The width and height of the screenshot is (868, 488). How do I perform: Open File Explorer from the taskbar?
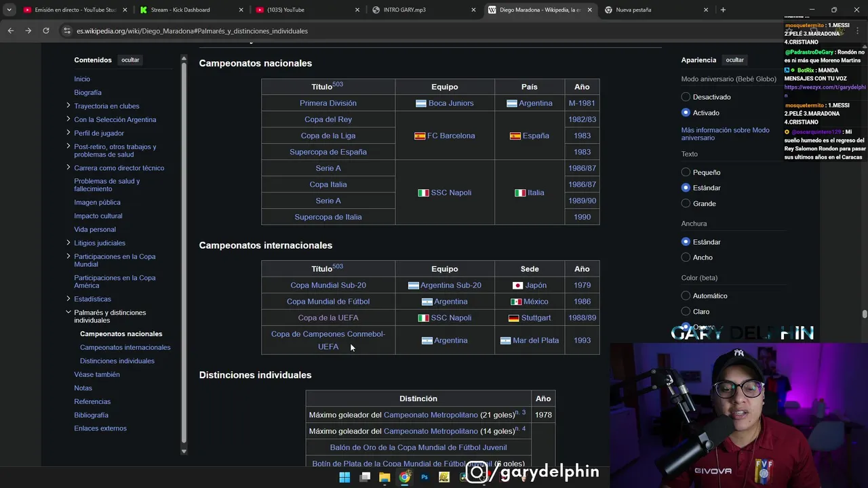pos(384,477)
